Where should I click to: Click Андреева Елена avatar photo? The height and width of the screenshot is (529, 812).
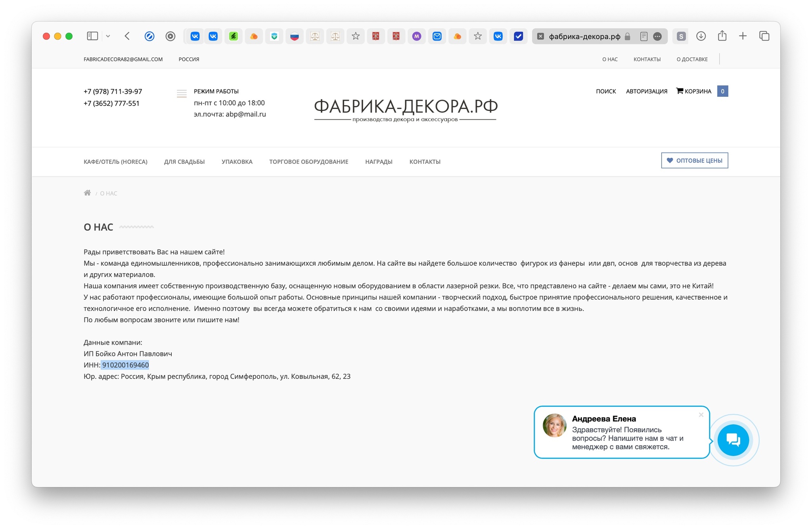[555, 425]
